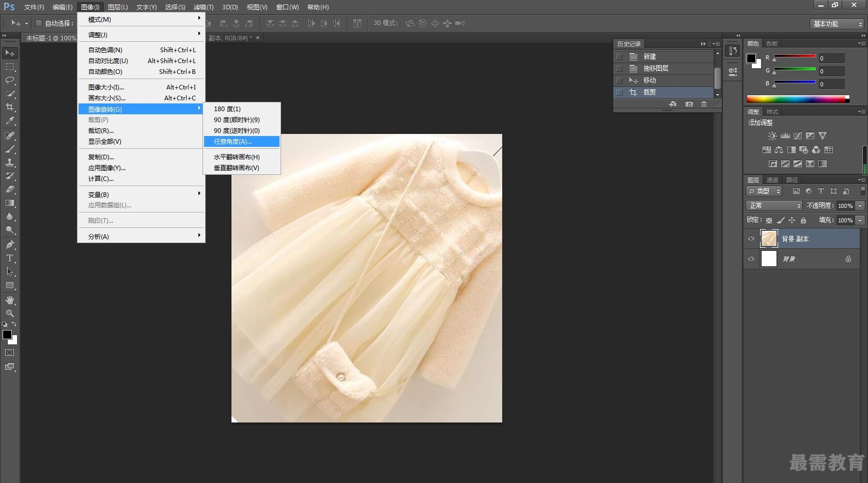Select the Blur tool
868x483 pixels.
click(10, 216)
